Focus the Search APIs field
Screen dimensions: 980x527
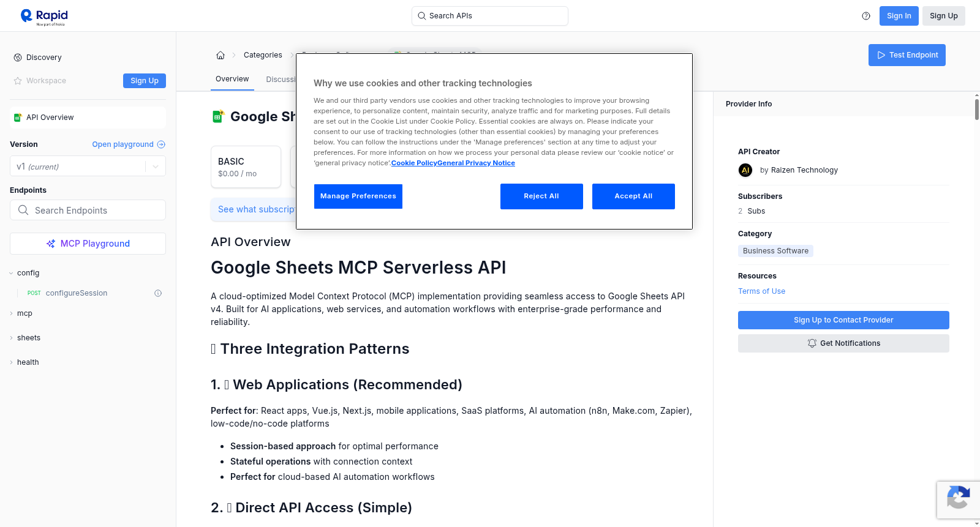[x=490, y=16]
